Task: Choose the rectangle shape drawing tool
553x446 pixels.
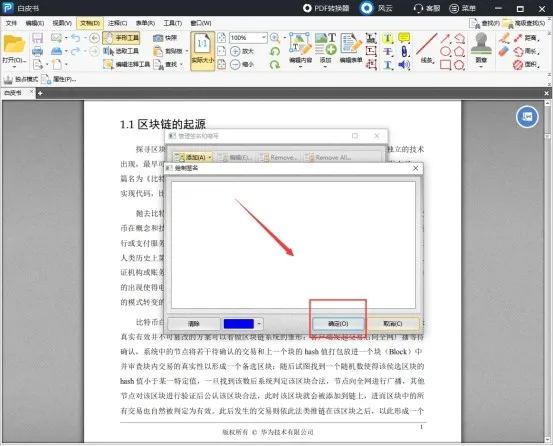Action: [445, 65]
